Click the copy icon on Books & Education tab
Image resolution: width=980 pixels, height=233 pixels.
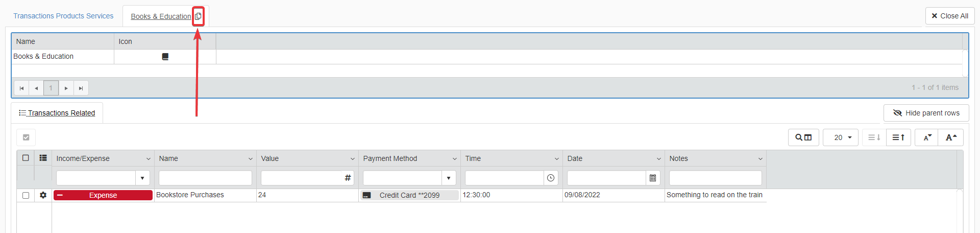point(198,16)
